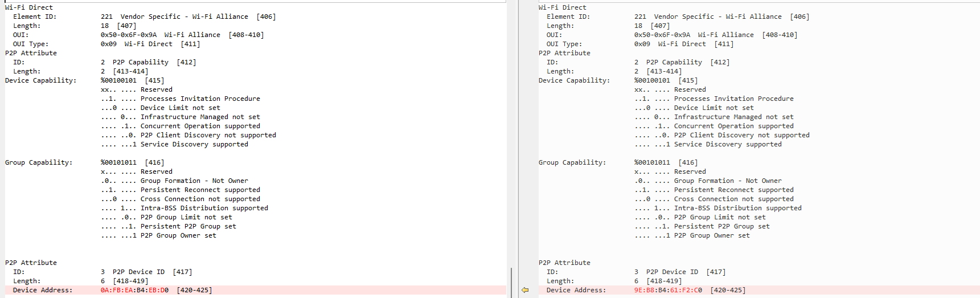
Task: Click right pane 'Device Limit not set' row
Action: tap(694, 108)
